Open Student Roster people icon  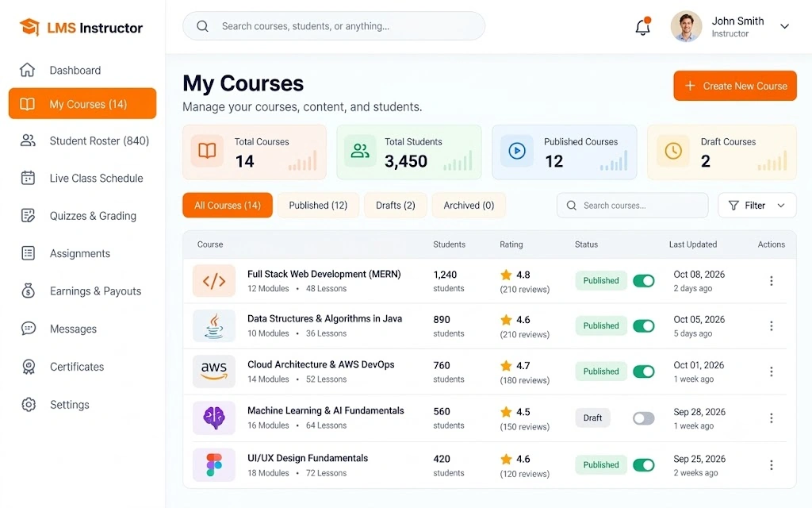(x=28, y=140)
